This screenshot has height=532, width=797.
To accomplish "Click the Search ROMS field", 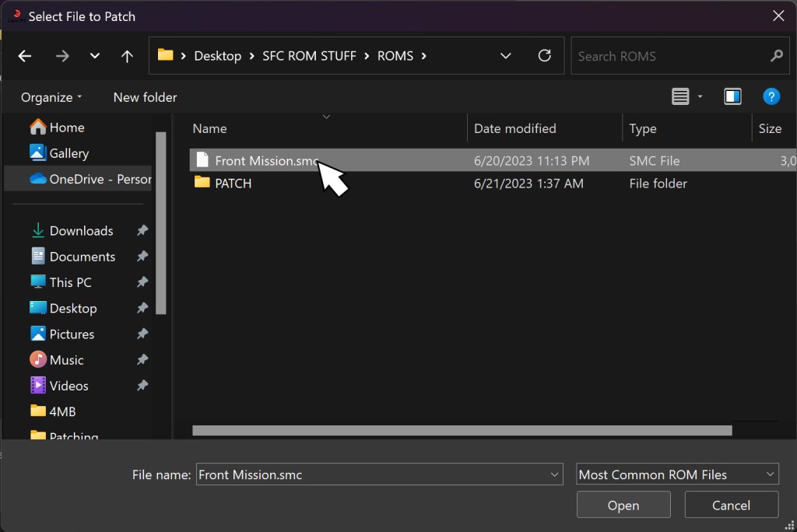I will coord(669,56).
